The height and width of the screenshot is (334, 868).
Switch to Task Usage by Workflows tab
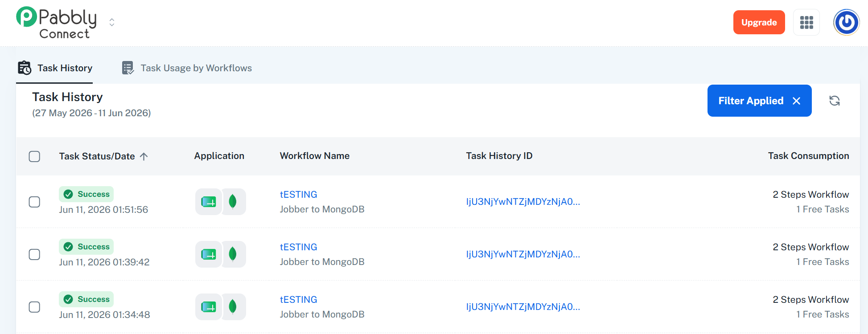point(187,68)
